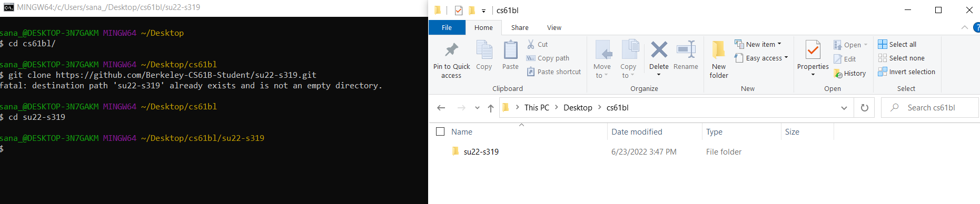Switch to the View ribbon tab

(554, 28)
